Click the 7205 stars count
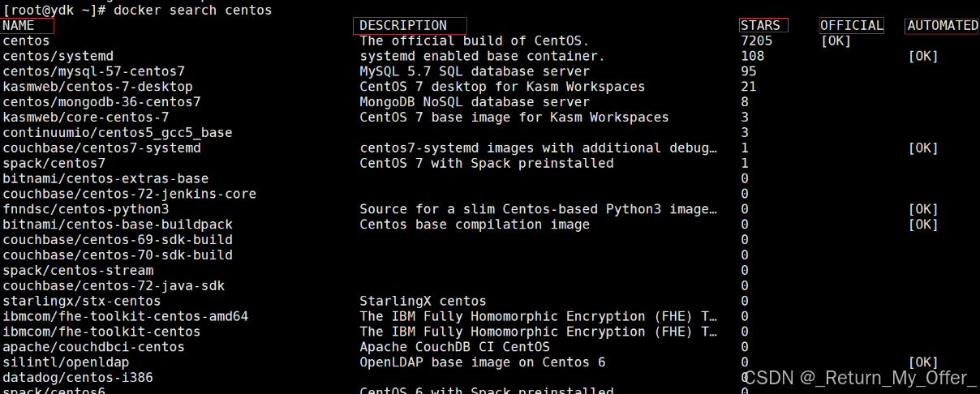This screenshot has height=394, width=980. (x=756, y=41)
